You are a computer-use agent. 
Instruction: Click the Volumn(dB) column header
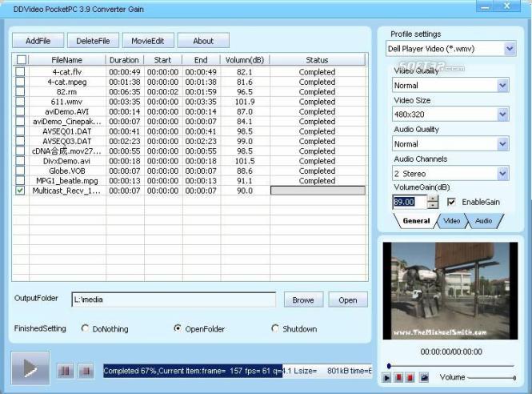click(x=245, y=60)
